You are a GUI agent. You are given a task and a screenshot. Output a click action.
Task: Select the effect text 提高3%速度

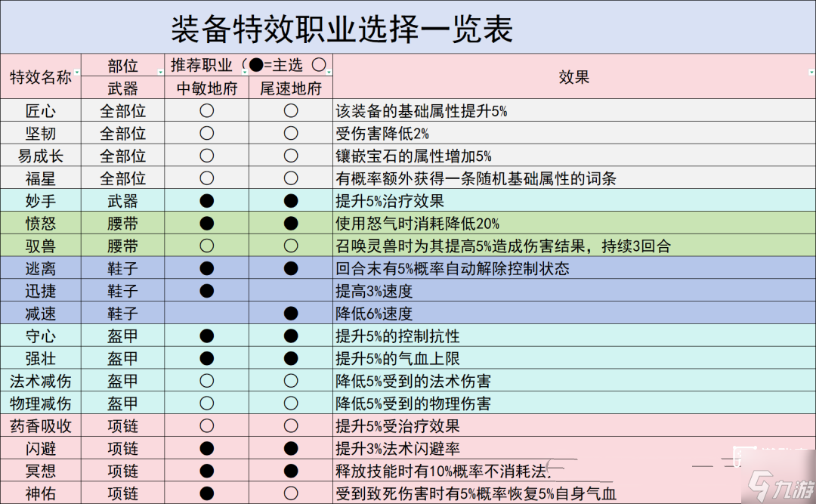374,290
